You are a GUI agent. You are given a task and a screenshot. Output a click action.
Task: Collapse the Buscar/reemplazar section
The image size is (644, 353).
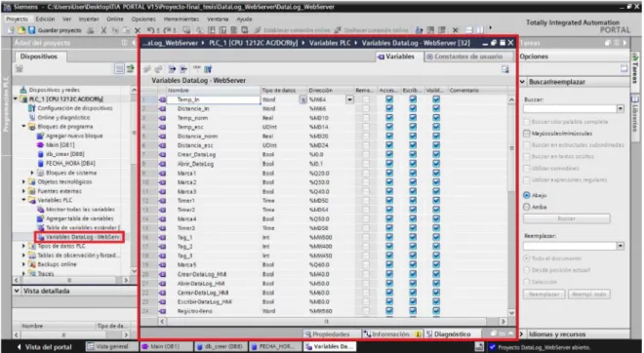[x=523, y=82]
